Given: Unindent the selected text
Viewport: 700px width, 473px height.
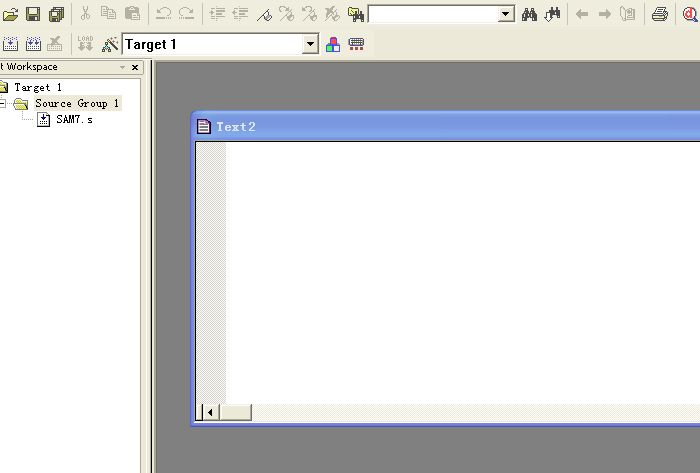Looking at the screenshot, I should coord(241,14).
